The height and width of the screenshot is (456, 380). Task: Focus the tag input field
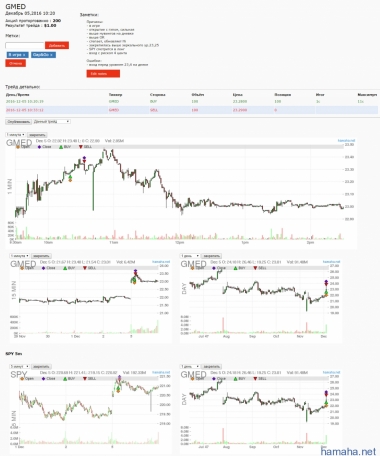point(25,45)
